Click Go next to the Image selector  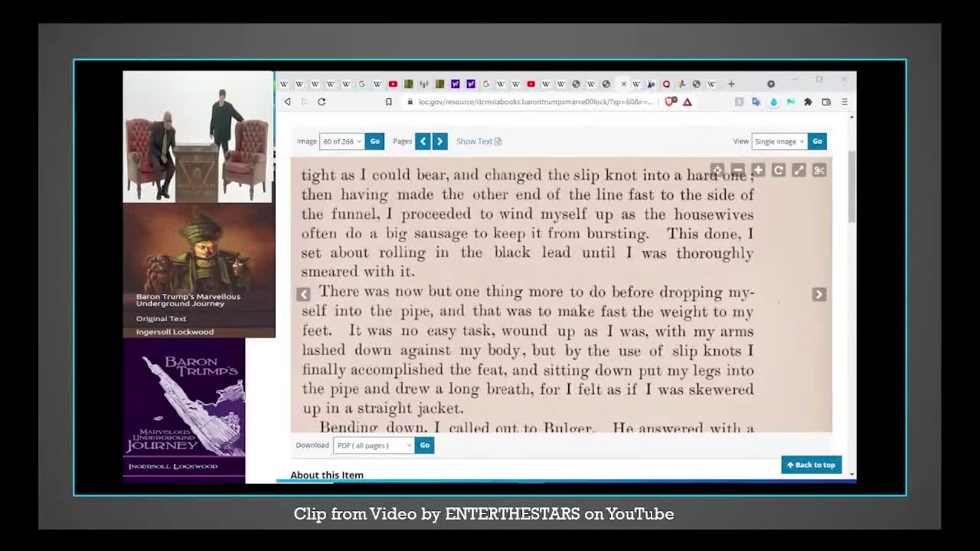[x=374, y=141]
